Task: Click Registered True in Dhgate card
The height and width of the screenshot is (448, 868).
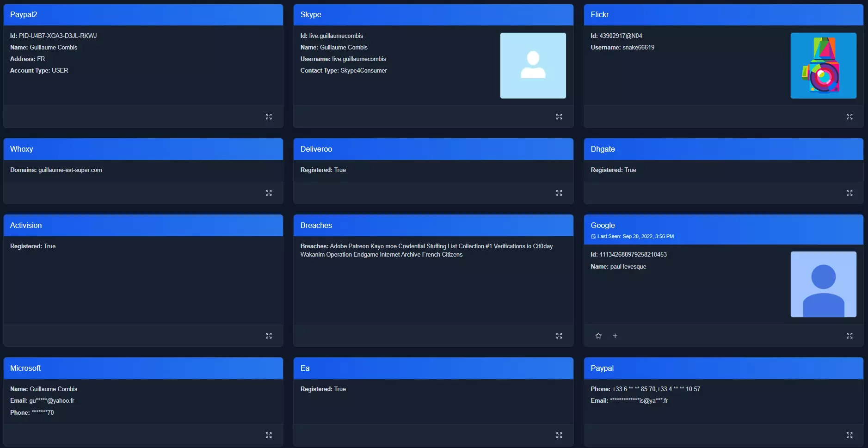Action: [613, 170]
